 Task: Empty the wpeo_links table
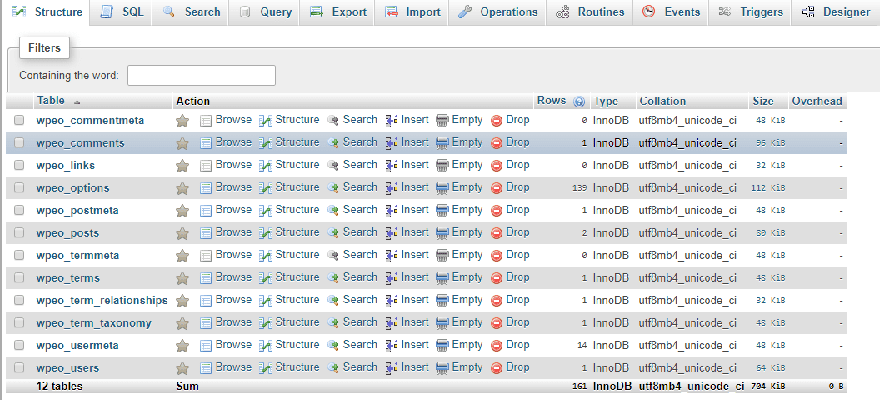point(459,165)
